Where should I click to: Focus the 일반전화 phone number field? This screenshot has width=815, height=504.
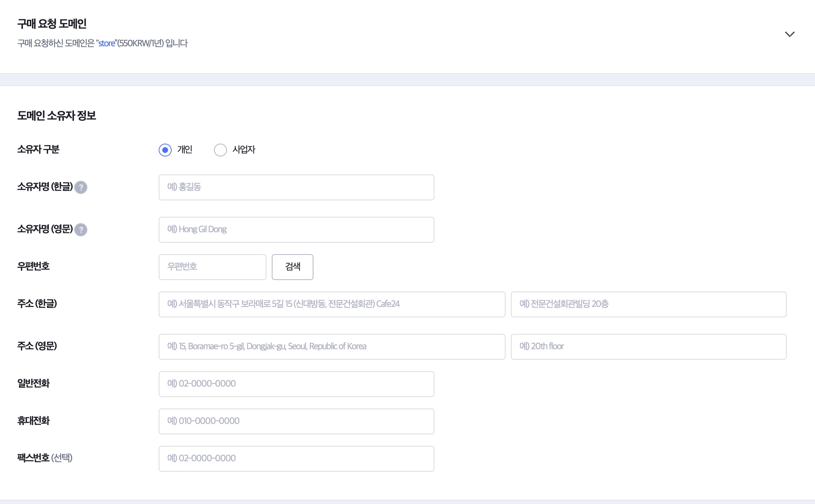tap(296, 384)
